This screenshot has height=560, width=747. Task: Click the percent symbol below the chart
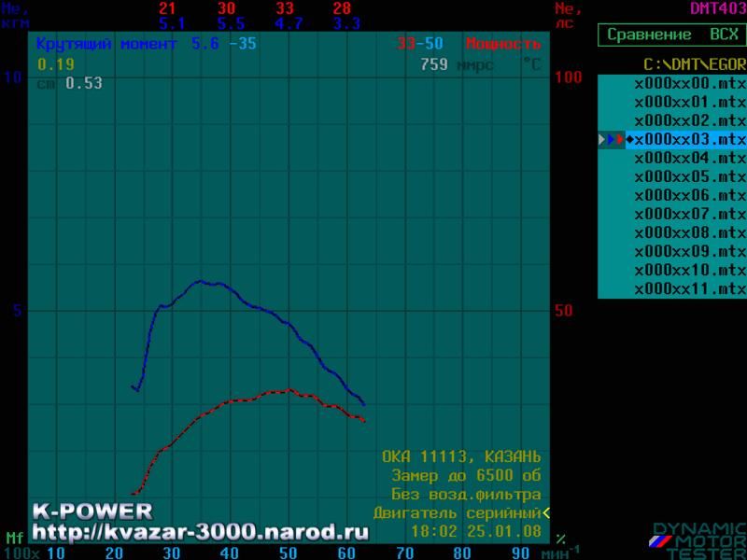pos(560,539)
